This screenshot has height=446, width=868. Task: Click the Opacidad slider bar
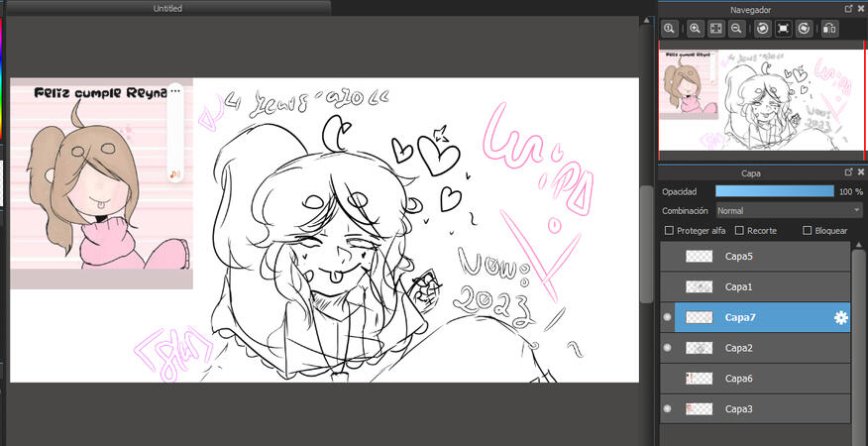[775, 190]
